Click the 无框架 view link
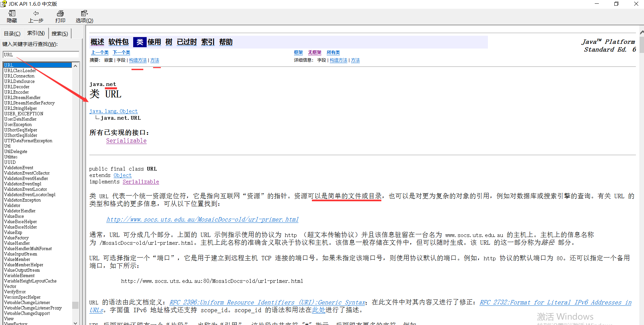The width and height of the screenshot is (644, 325). 314,52
